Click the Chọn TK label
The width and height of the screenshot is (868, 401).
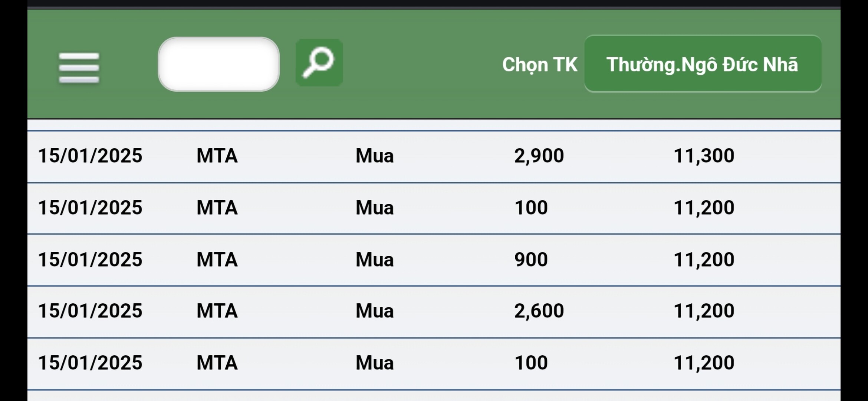click(x=539, y=65)
